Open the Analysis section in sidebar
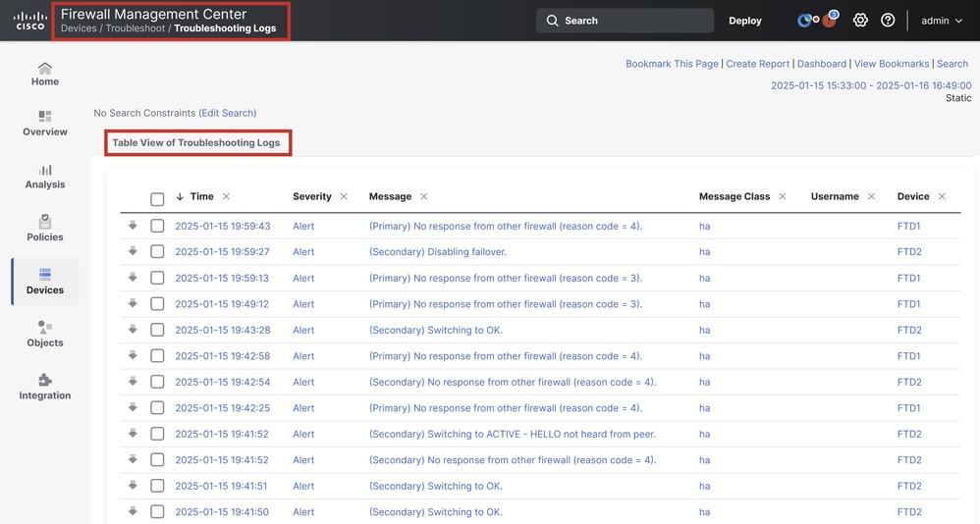980x524 pixels. coord(45,177)
